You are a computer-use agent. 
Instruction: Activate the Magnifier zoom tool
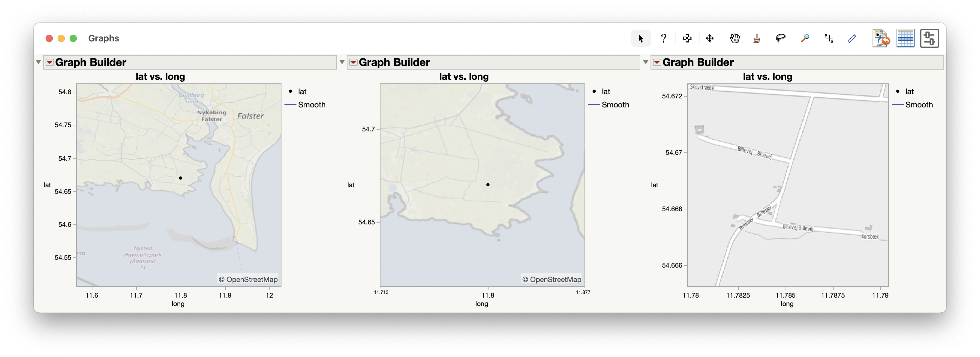click(805, 38)
